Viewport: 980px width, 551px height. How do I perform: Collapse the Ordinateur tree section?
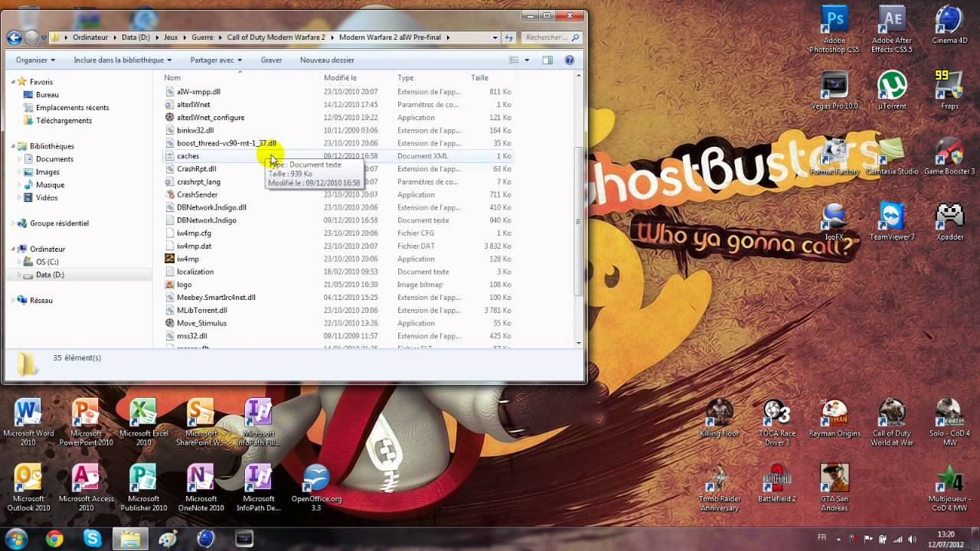click(x=14, y=249)
